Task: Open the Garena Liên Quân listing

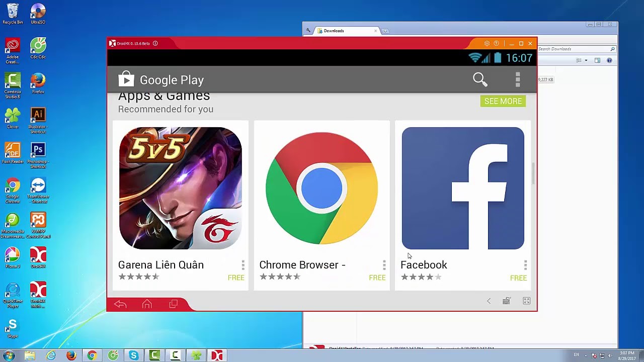Action: (180, 188)
